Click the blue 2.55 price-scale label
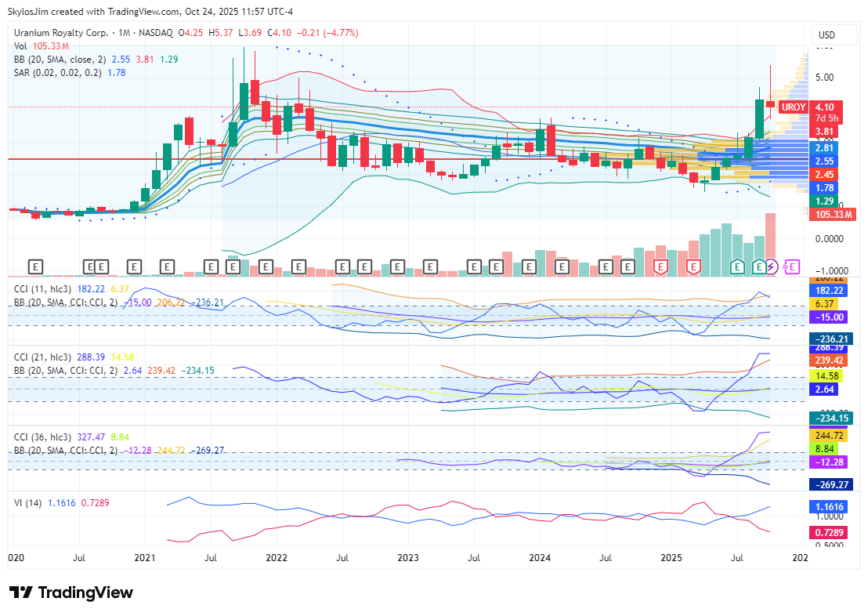Image resolution: width=868 pixels, height=616 pixels. tap(823, 161)
